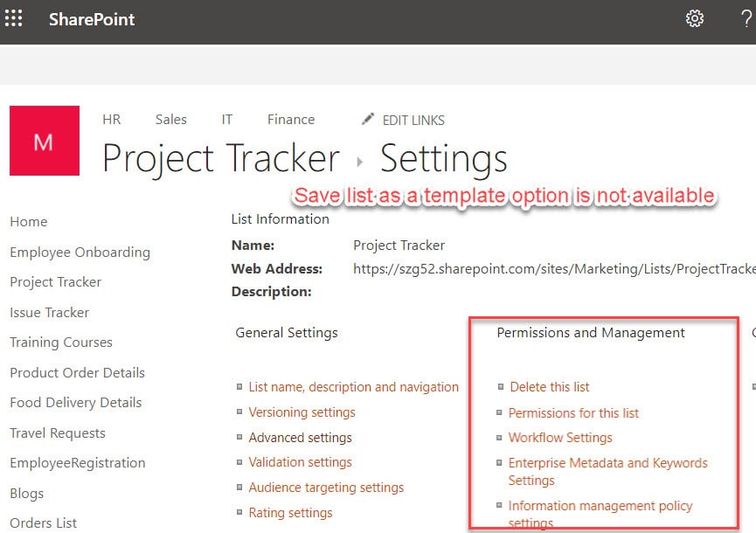Viewport: 756px width, 533px height.
Task: Open Food Delivery Details in left navigation
Action: 76,403
